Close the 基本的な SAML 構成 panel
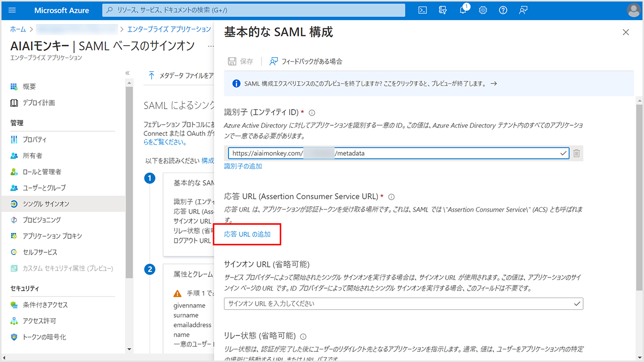Viewport: 644px width, 362px height. pos(626,32)
